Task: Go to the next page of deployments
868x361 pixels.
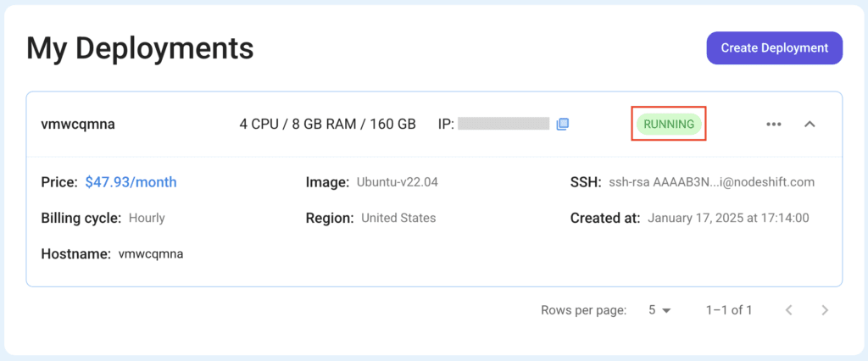Action: [825, 310]
